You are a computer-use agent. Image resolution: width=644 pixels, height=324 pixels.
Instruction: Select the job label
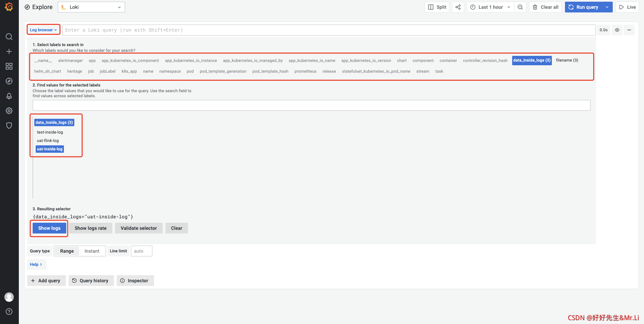pyautogui.click(x=91, y=71)
